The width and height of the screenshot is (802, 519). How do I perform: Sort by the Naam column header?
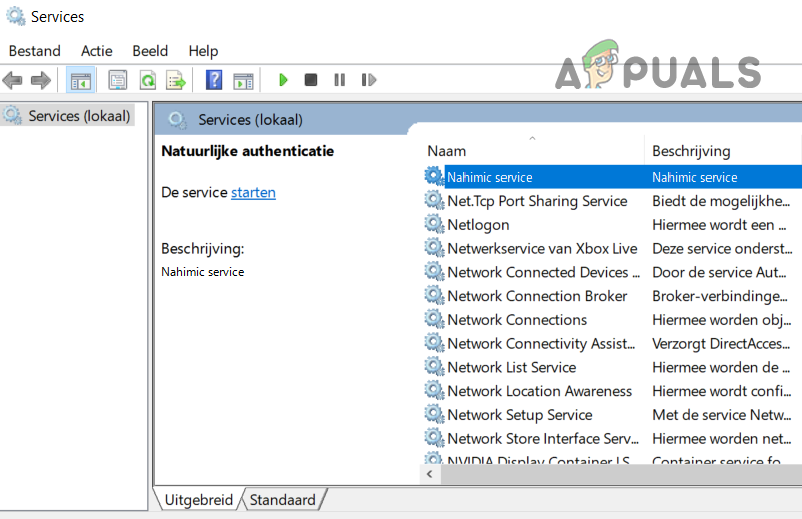click(532, 151)
